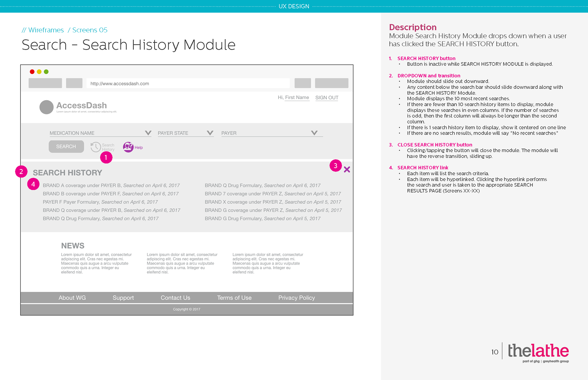This screenshot has width=588, height=380.
Task: Open BRAND A coverage under PAYER B search
Action: click(x=111, y=185)
